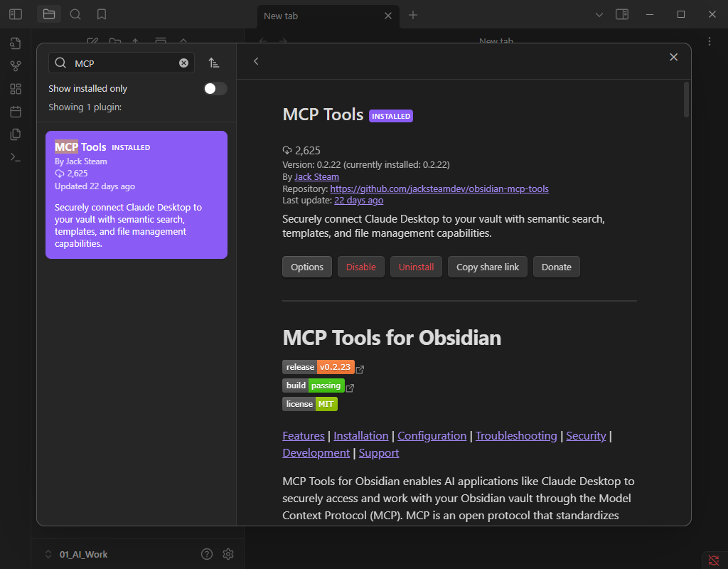Open Obsidian help with the question icon
This screenshot has height=569, width=728.
click(x=207, y=553)
